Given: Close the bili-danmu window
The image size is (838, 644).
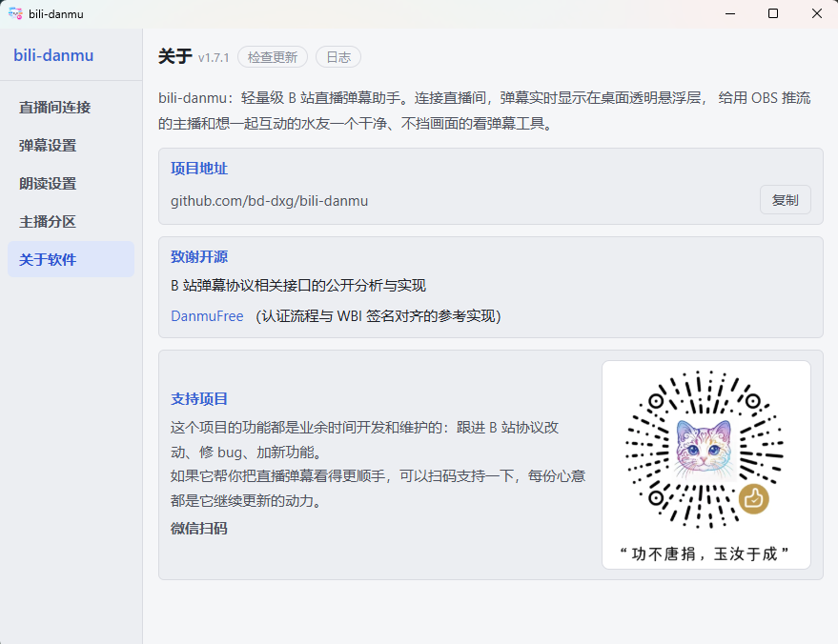Looking at the screenshot, I should click(817, 14).
